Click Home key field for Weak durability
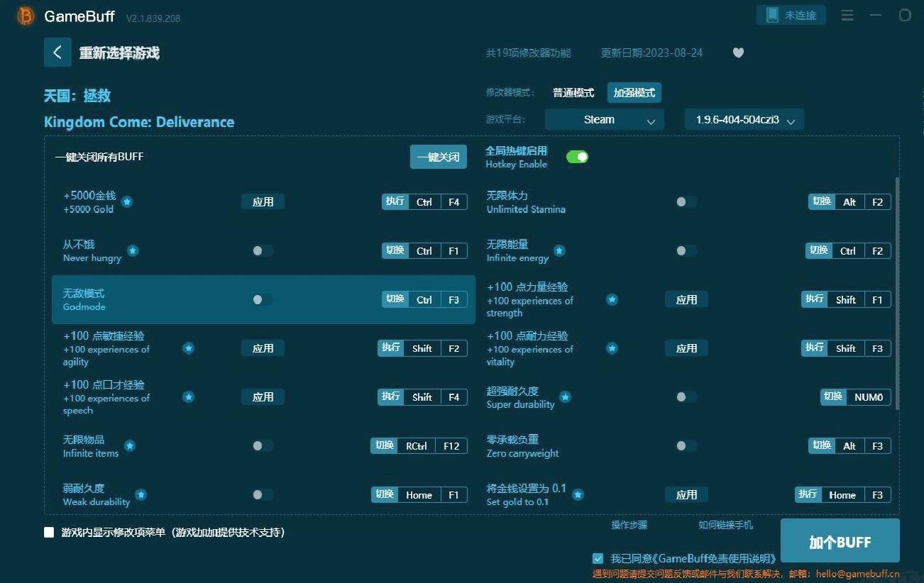The width and height of the screenshot is (924, 583). [419, 494]
